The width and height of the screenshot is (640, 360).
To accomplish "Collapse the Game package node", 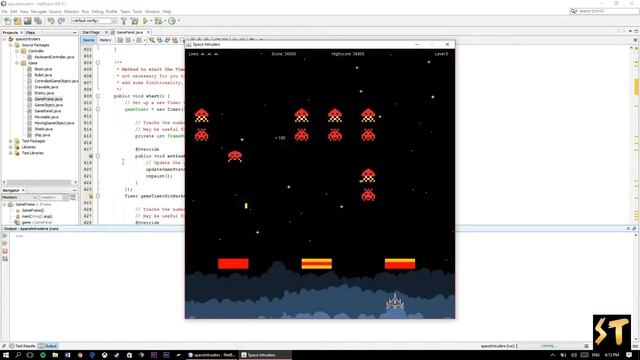I will point(17,63).
